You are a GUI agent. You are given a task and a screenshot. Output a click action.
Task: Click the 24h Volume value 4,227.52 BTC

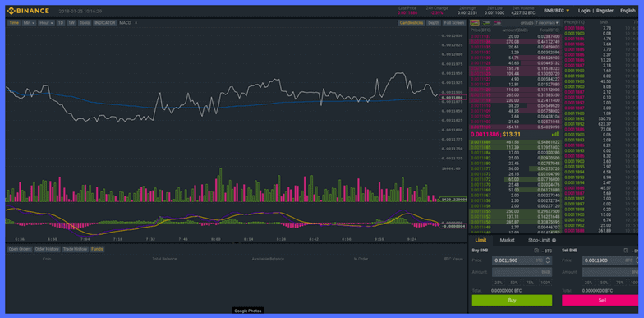523,13
